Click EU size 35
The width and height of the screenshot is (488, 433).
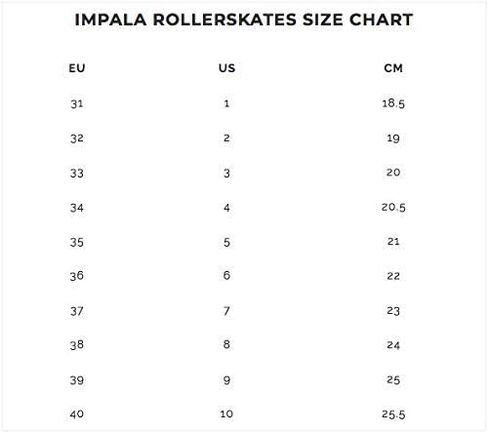pyautogui.click(x=77, y=242)
